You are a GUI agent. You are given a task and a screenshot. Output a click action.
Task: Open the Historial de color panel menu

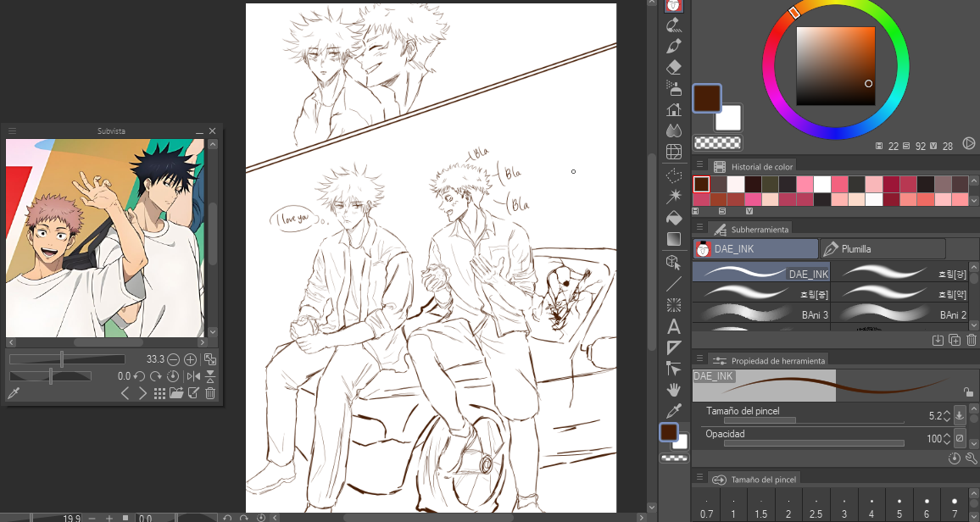point(699,164)
